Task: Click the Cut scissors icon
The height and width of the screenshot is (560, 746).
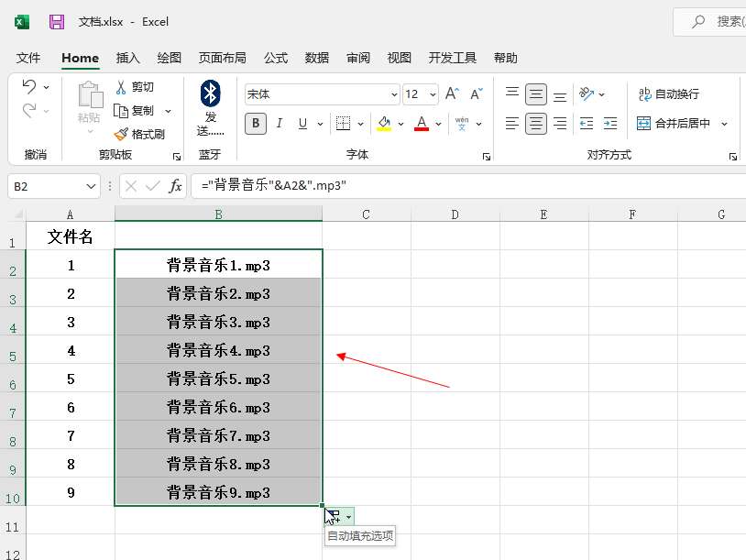Action: pyautogui.click(x=121, y=87)
